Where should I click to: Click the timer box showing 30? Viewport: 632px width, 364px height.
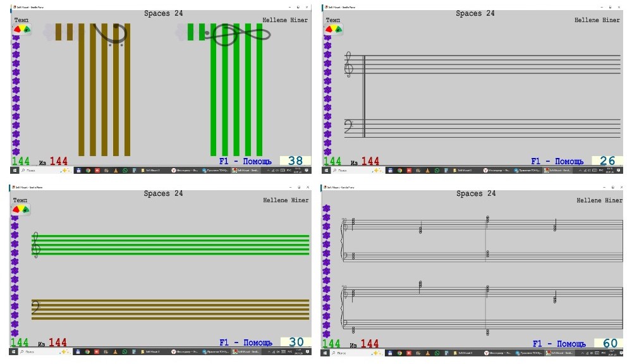tap(296, 343)
